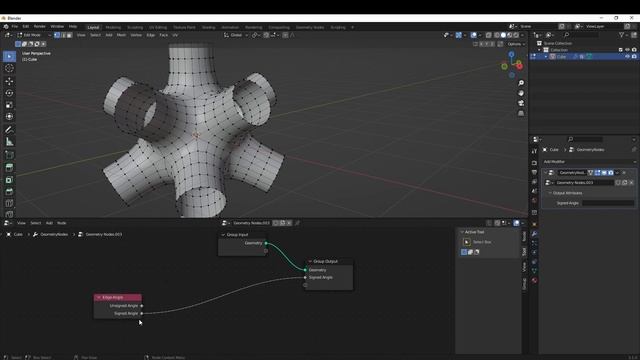
Task: Toggle modifier edit mode display
Action: [x=598, y=173]
